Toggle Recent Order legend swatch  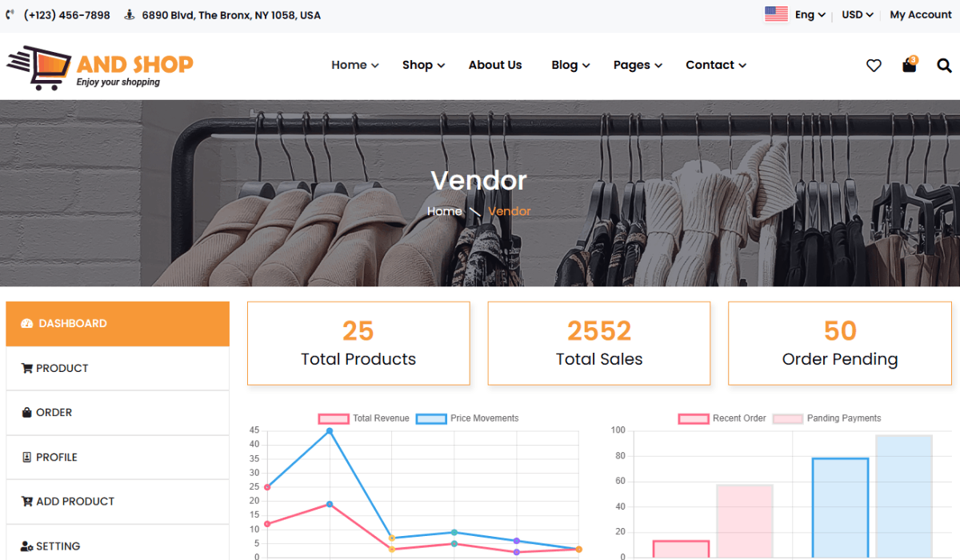(694, 418)
